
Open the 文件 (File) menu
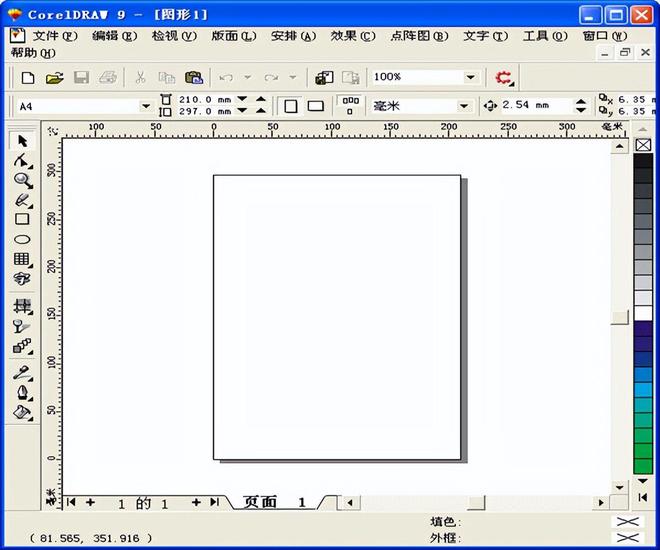(52, 36)
